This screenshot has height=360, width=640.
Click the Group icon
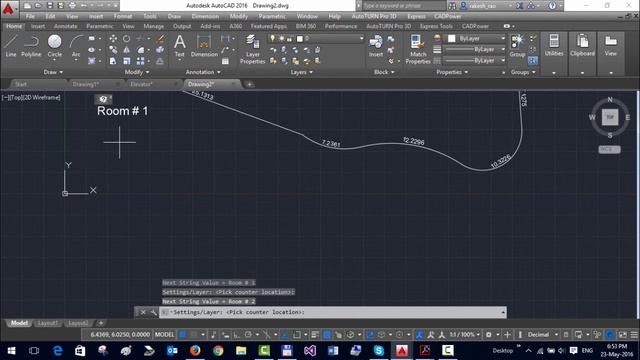pos(518,46)
